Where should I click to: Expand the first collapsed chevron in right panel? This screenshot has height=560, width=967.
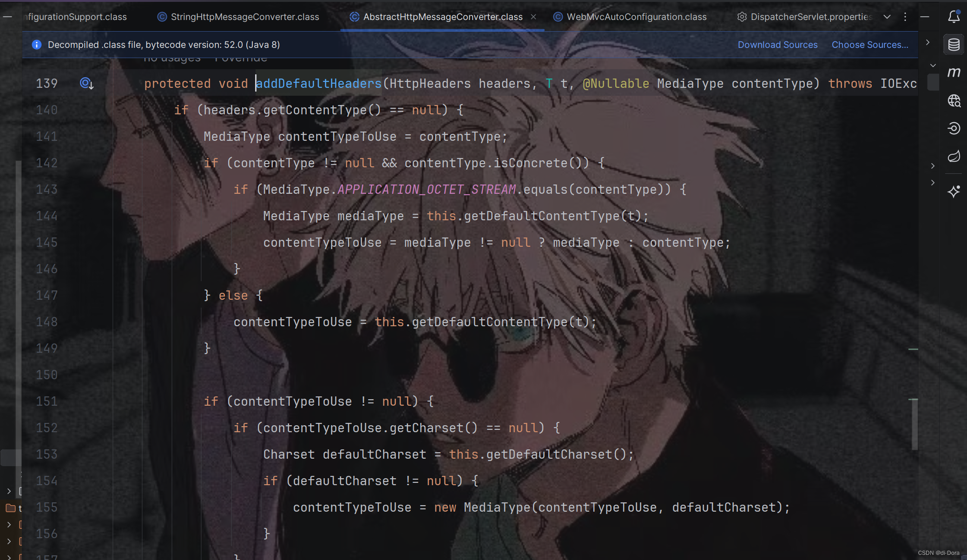tap(928, 42)
